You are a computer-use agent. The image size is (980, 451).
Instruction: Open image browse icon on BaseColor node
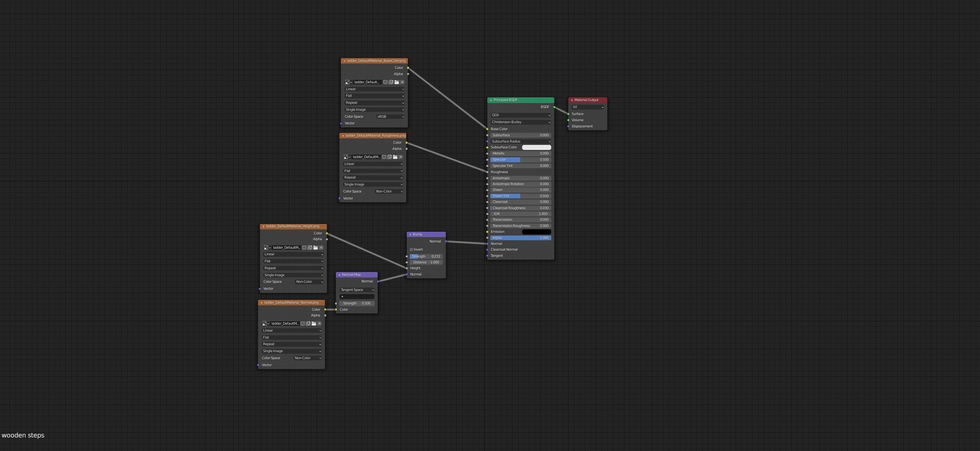tap(348, 82)
